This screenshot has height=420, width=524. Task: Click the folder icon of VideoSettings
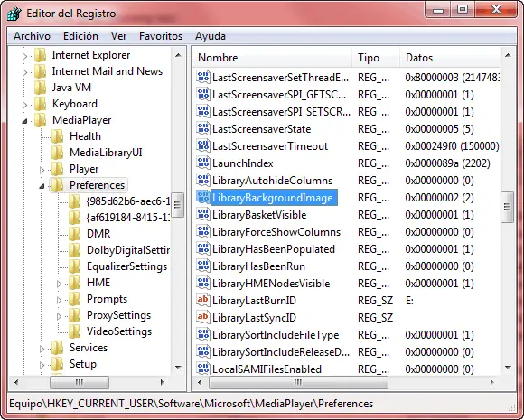(74, 331)
